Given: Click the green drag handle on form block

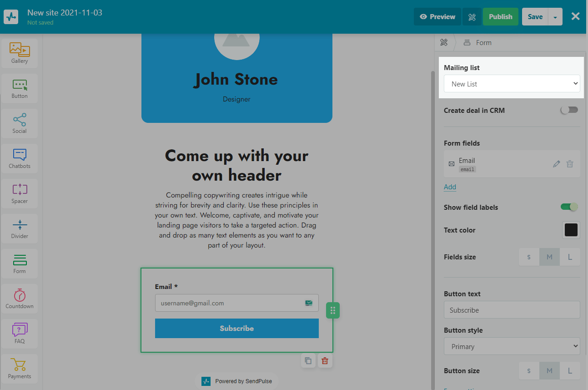Looking at the screenshot, I should tap(333, 310).
